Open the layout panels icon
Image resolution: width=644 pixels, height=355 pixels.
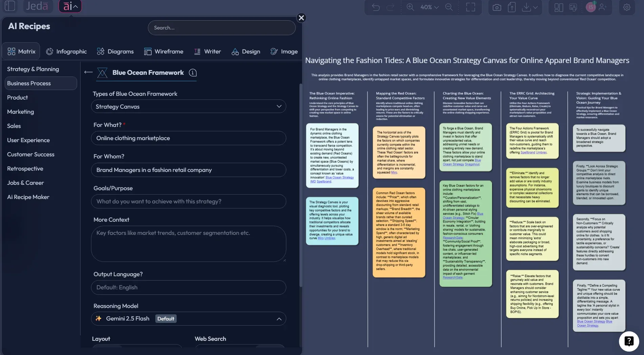pos(558,7)
